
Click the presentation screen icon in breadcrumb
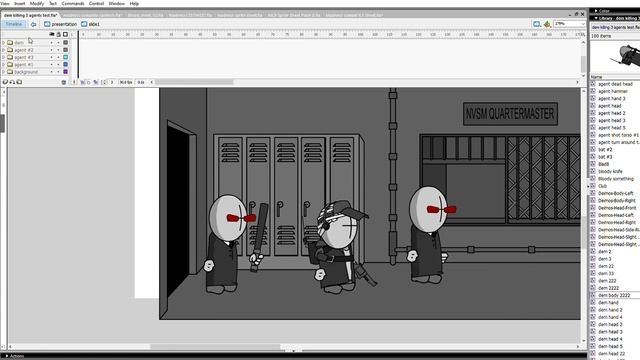pyautogui.click(x=47, y=24)
